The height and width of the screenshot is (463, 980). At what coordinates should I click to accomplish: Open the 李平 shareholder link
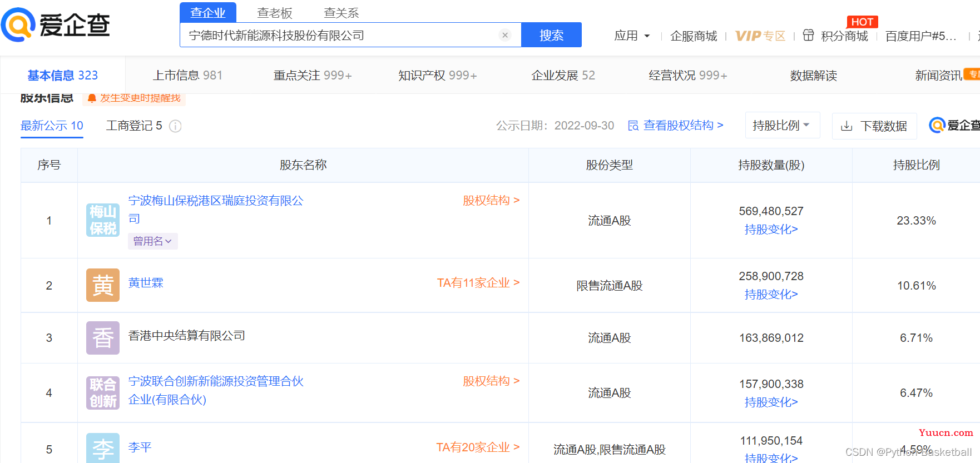tap(140, 447)
